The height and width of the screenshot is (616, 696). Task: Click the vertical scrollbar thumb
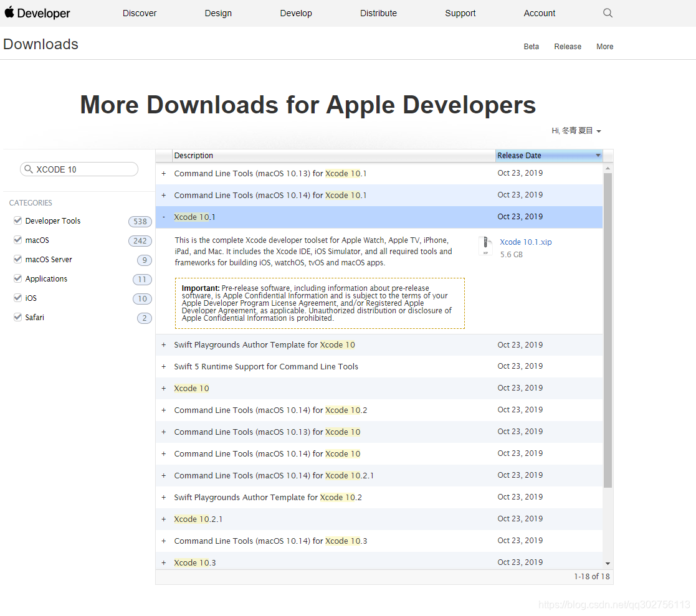(x=608, y=330)
